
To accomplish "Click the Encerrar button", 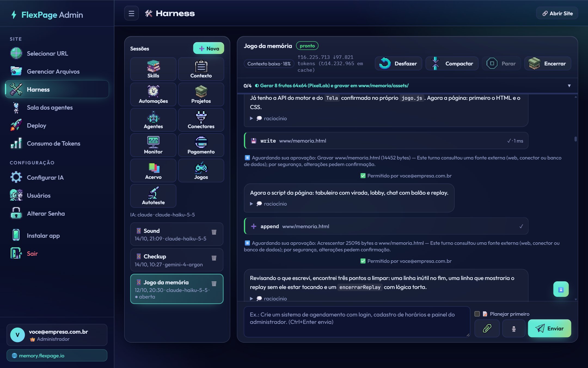I will pyautogui.click(x=547, y=64).
